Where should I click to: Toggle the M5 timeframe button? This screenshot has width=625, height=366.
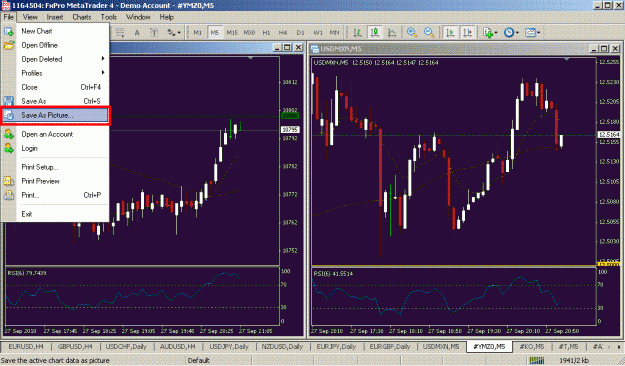(214, 33)
